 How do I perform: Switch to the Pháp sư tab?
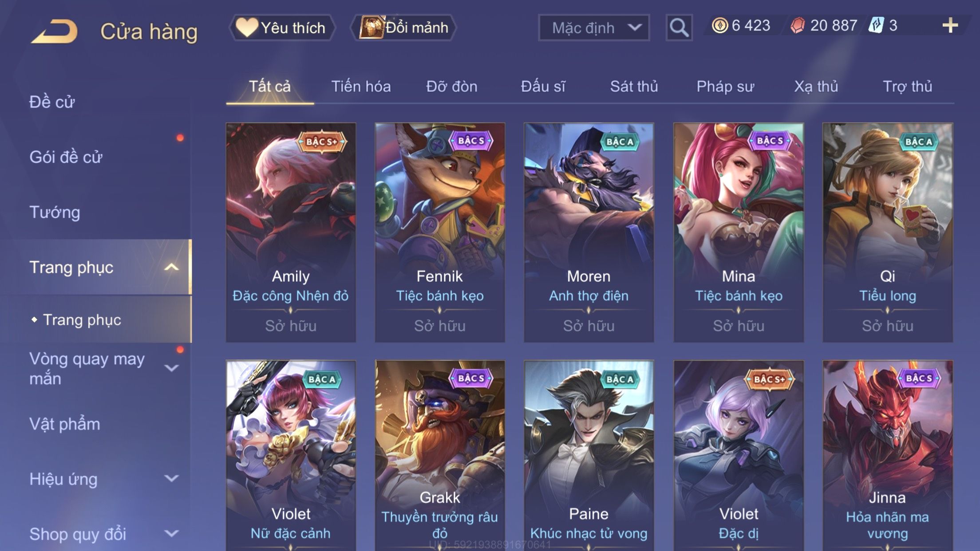[x=725, y=87]
